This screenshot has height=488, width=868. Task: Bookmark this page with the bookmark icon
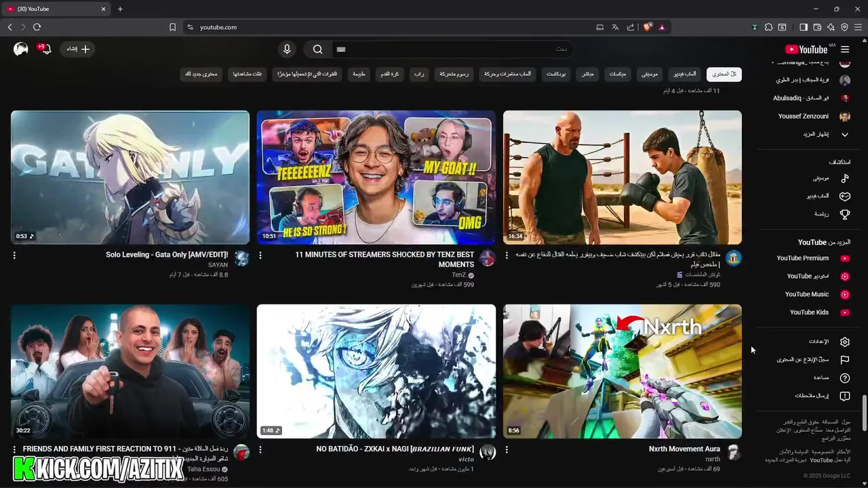(172, 27)
